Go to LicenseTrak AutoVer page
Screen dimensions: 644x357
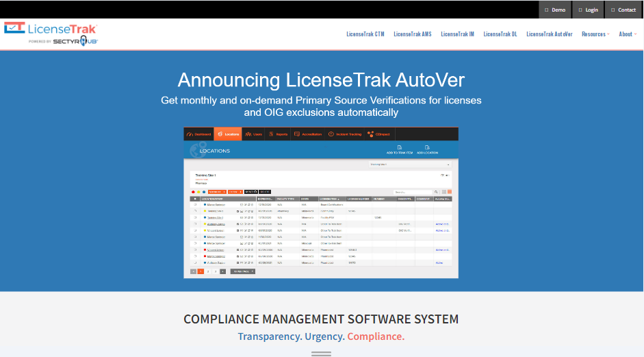pyautogui.click(x=549, y=34)
